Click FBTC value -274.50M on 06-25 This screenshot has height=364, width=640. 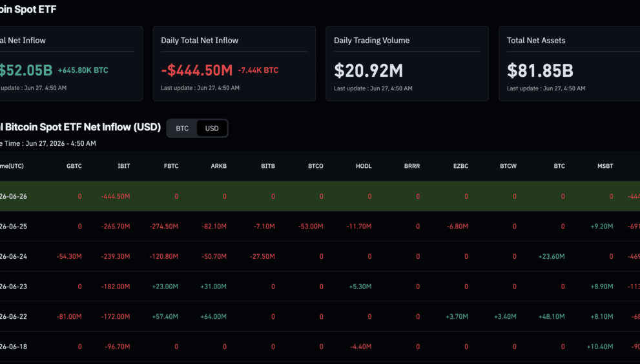[163, 227]
